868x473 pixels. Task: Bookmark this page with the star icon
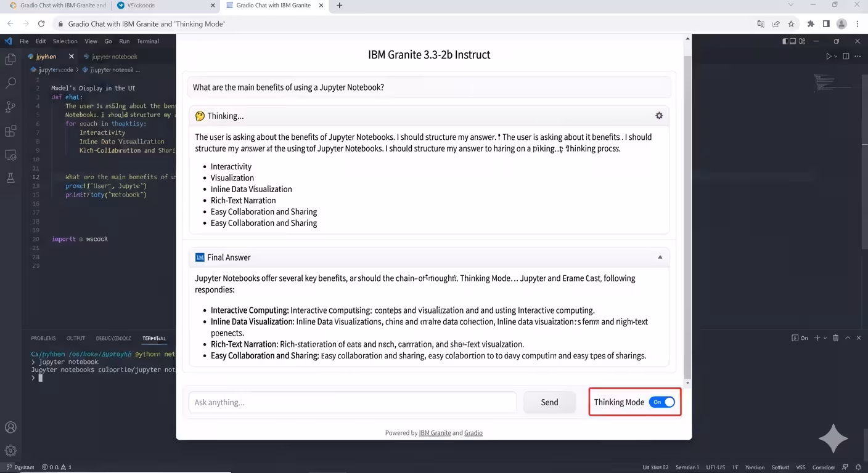pyautogui.click(x=792, y=24)
